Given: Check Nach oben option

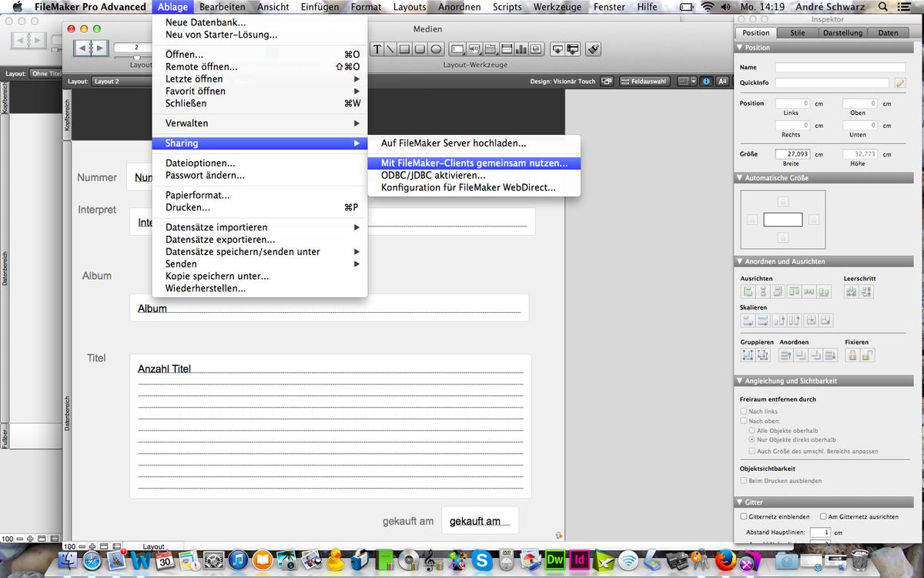Looking at the screenshot, I should click(744, 421).
